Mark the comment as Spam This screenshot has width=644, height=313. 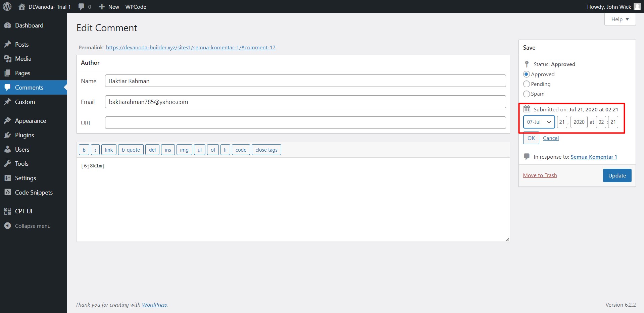coord(527,94)
